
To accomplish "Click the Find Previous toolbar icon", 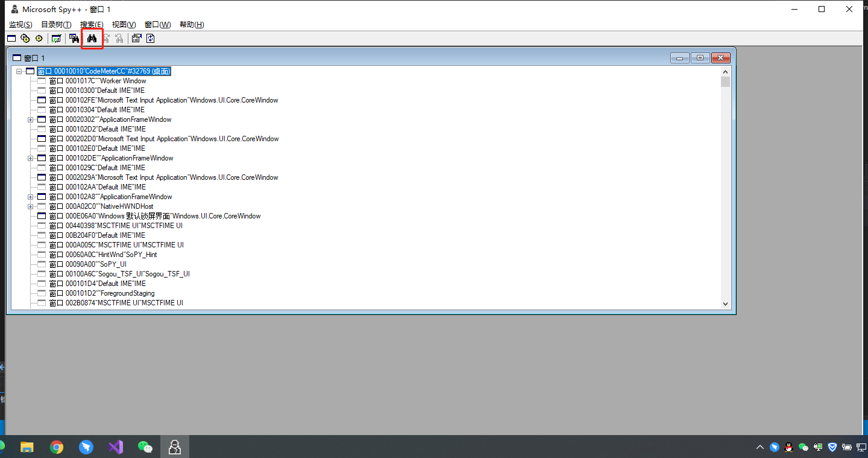I will (119, 39).
